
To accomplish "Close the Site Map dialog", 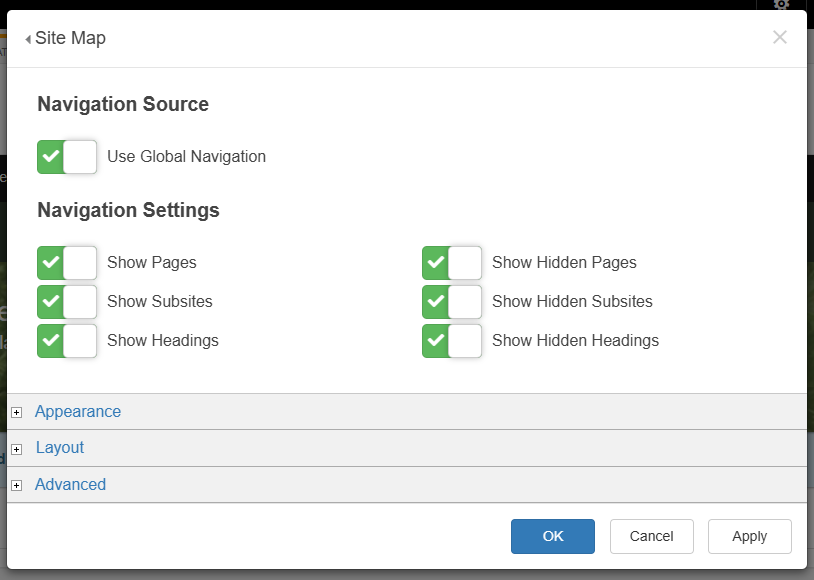I will [x=780, y=37].
